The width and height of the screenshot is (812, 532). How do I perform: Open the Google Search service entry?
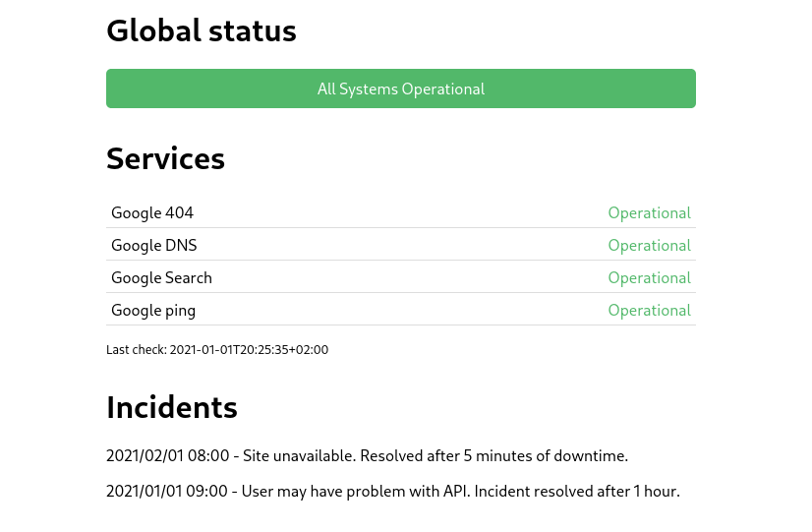coord(161,277)
